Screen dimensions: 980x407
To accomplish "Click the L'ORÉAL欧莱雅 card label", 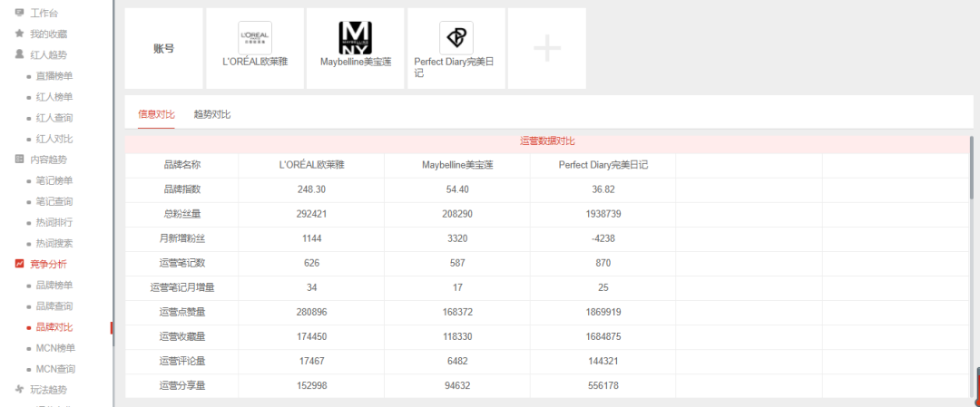I will point(255,63).
